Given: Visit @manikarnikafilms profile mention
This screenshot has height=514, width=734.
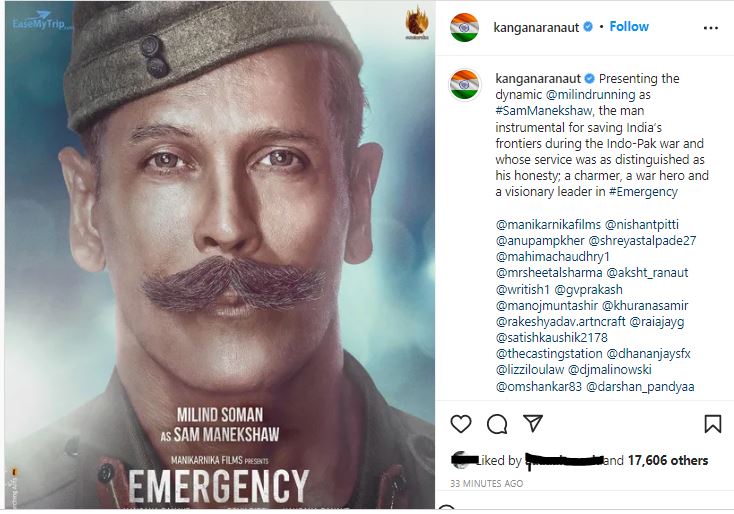Looking at the screenshot, I should pos(548,225).
